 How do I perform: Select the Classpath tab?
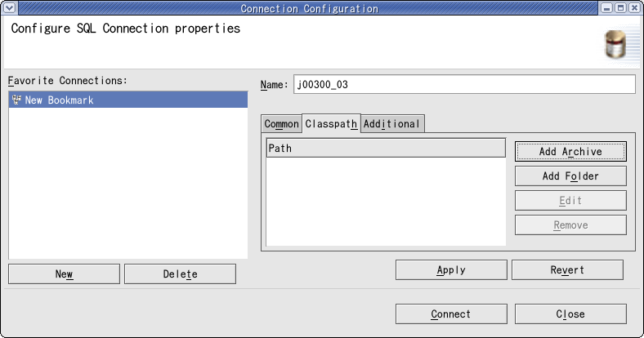pyautogui.click(x=331, y=123)
